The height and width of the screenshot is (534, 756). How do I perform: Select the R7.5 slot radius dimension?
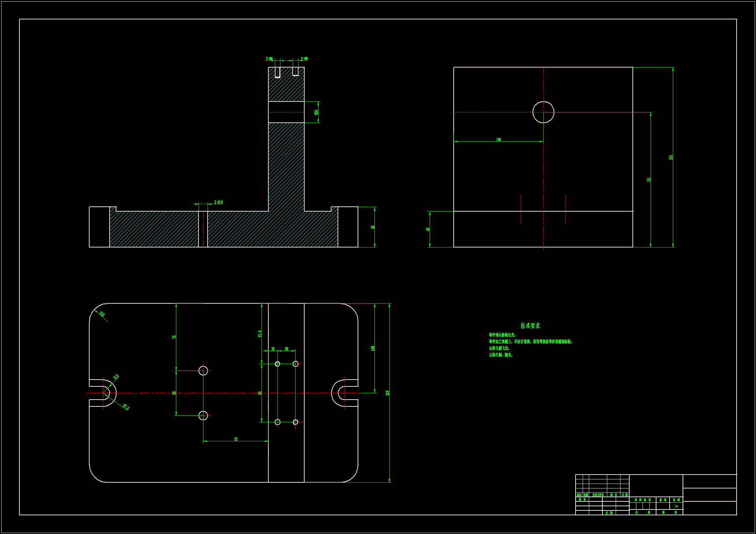[126, 407]
